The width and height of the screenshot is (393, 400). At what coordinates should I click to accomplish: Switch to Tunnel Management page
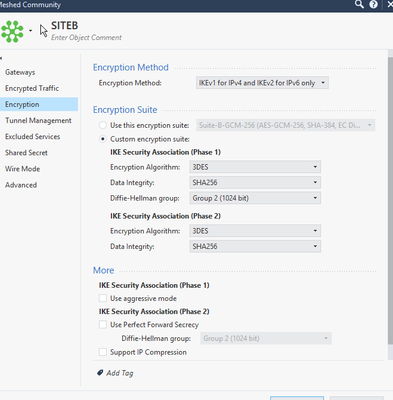(x=38, y=121)
